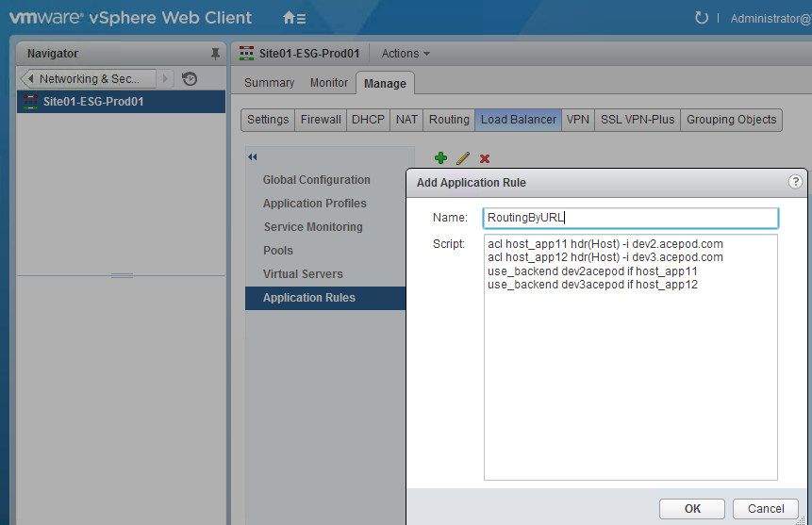The width and height of the screenshot is (812, 525).
Task: Select the Manage tab
Action: [x=385, y=83]
